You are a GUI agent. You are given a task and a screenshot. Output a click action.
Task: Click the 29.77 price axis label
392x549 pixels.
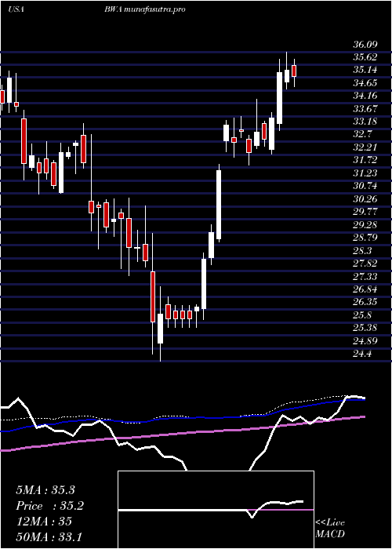pos(365,212)
